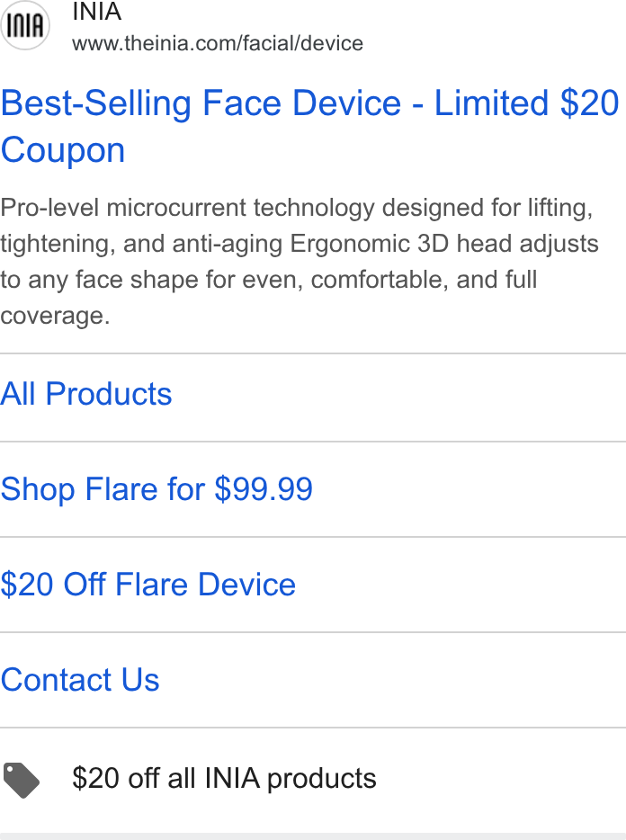
Task: Click the 'Products' word in All Products
Action: point(109,394)
